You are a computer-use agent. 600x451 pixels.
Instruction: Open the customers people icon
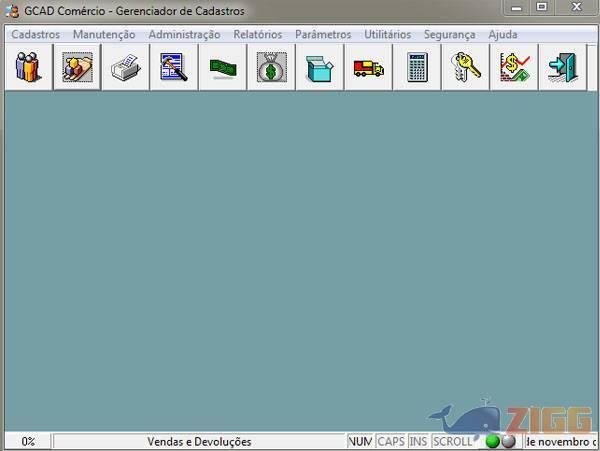point(28,67)
